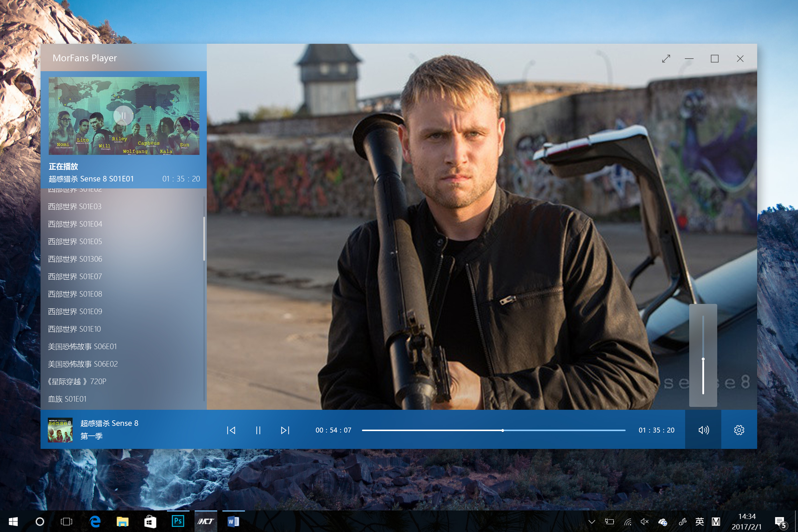Image resolution: width=798 pixels, height=532 pixels.
Task: Click the M input method tray icon
Action: pyautogui.click(x=716, y=521)
